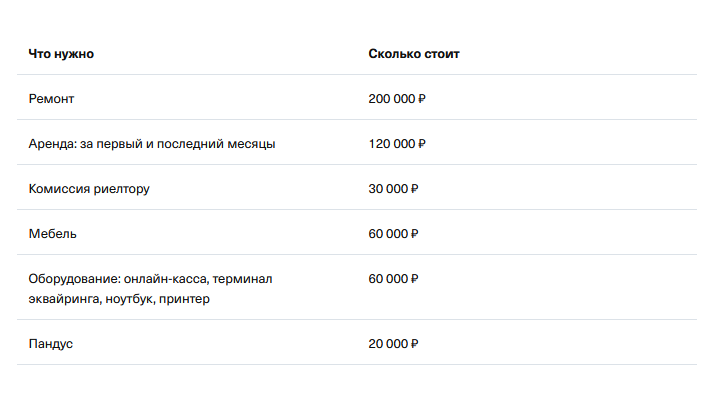Select 'Аренда: за первый и последний месяцы' cell

[152, 144]
